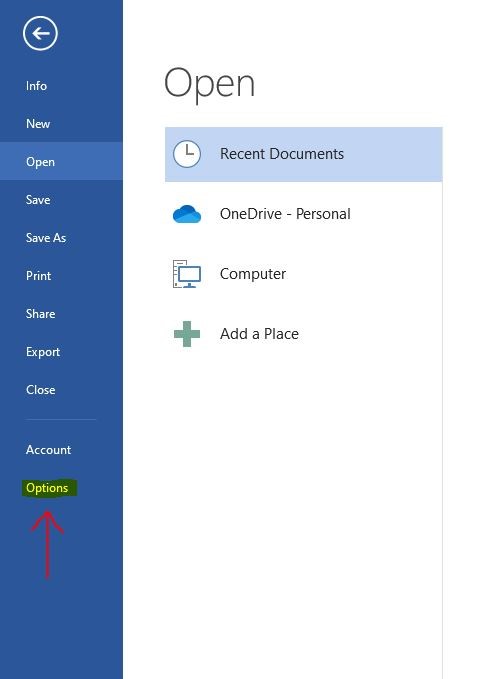
Task: Select the Computer location label
Action: click(253, 274)
